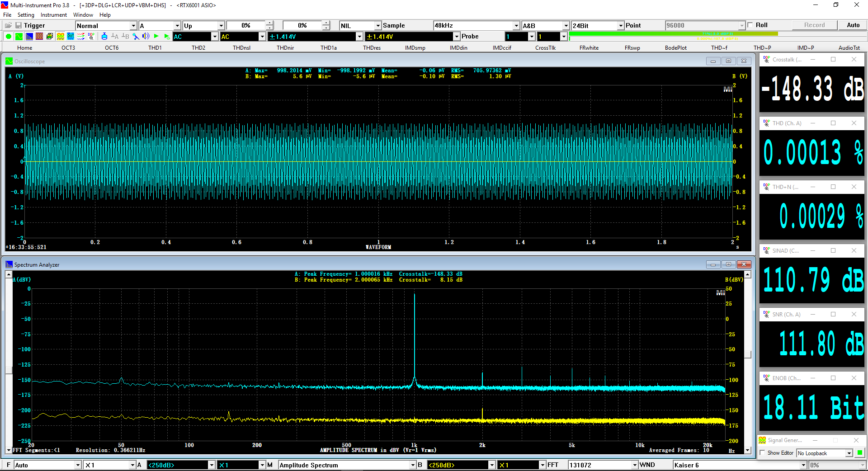Image resolution: width=868 pixels, height=471 pixels.
Task: Toggle the Roll checkbox
Action: click(x=750, y=25)
